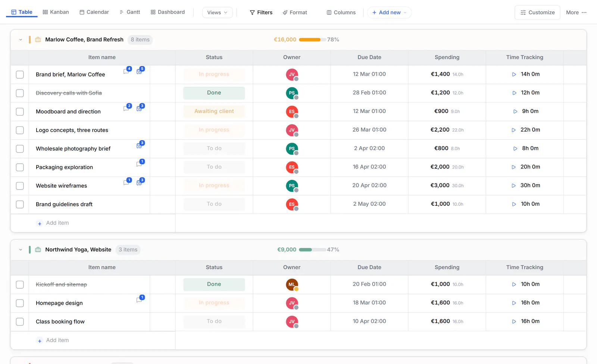This screenshot has width=597, height=364.
Task: Start timer for Website wireframes
Action: pyautogui.click(x=514, y=186)
